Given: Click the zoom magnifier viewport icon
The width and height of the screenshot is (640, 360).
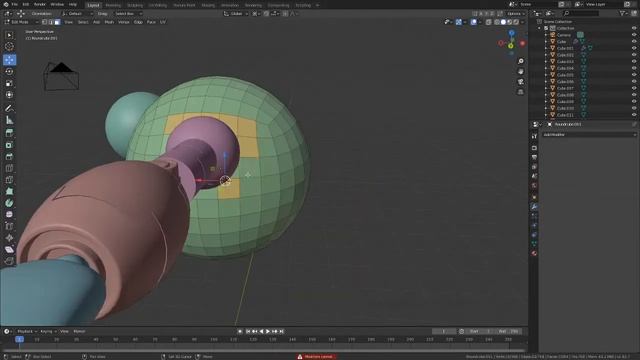Looking at the screenshot, I should [521, 61].
